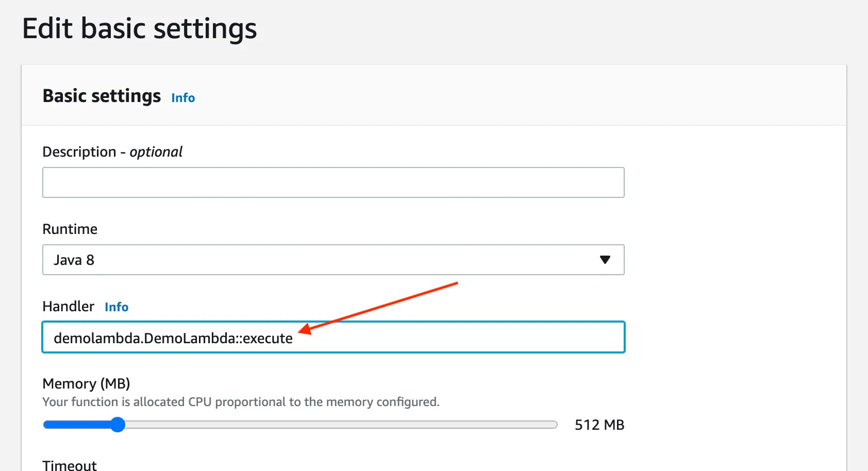Click the Memory slider track near 512 MB
The height and width of the screenshot is (471, 868).
(x=299, y=424)
